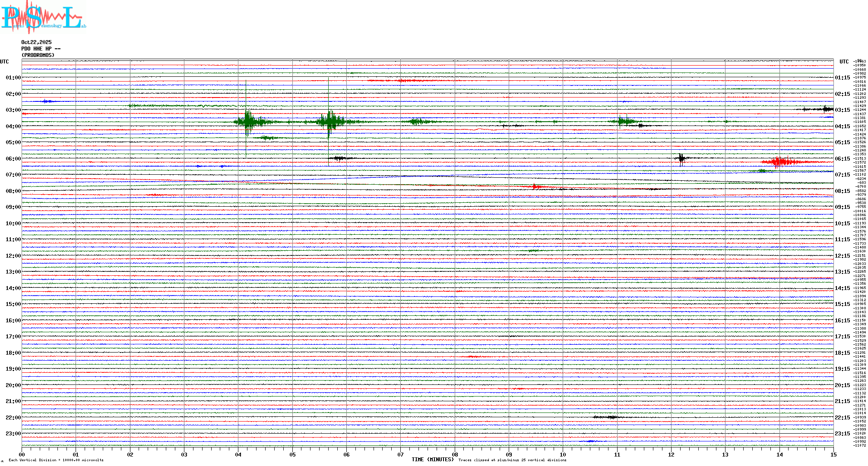Click the large green event near minute 04
This screenshot has width=868, height=466.
pyautogui.click(x=249, y=121)
